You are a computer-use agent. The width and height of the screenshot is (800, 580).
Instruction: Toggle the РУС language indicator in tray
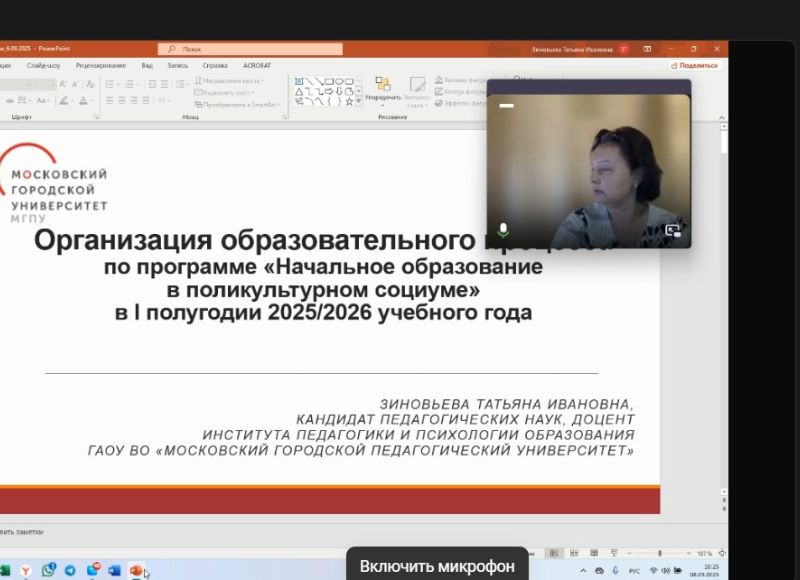634,570
